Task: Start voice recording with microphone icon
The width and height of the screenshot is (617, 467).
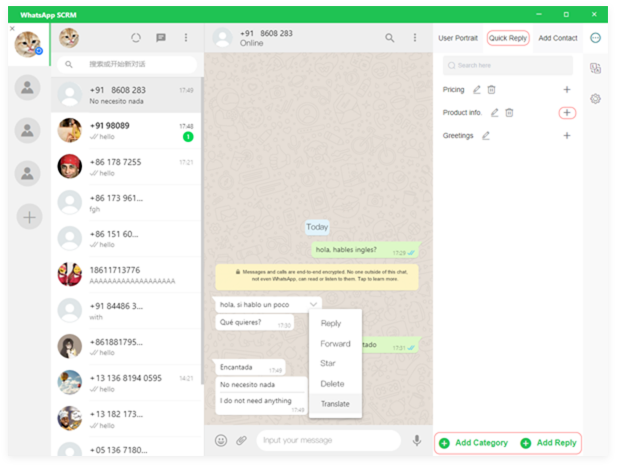Action: pos(417,440)
